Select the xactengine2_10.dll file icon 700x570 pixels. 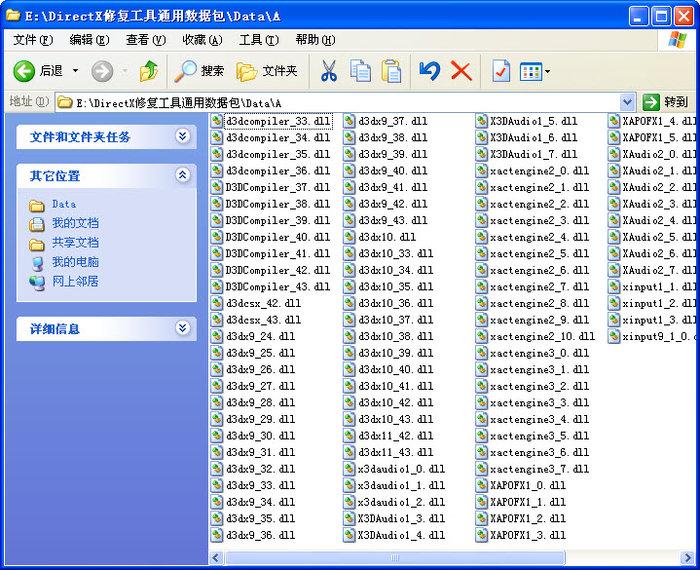pos(481,336)
